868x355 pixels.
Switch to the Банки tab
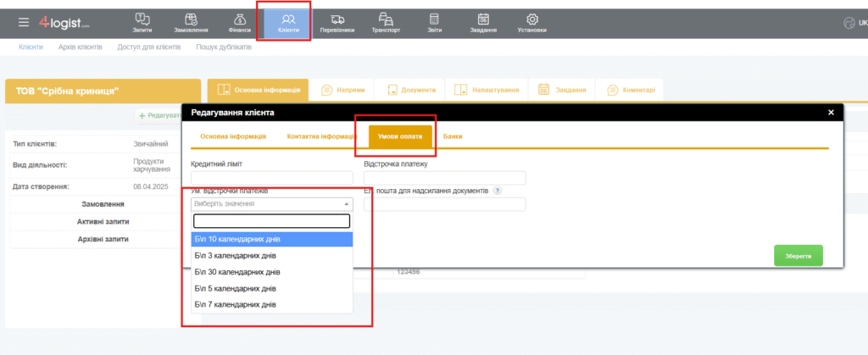(453, 136)
